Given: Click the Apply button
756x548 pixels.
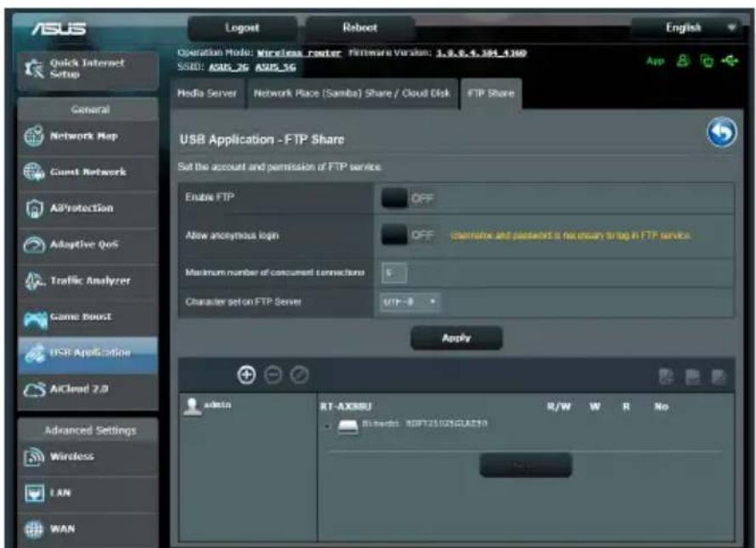Looking at the screenshot, I should (x=456, y=338).
